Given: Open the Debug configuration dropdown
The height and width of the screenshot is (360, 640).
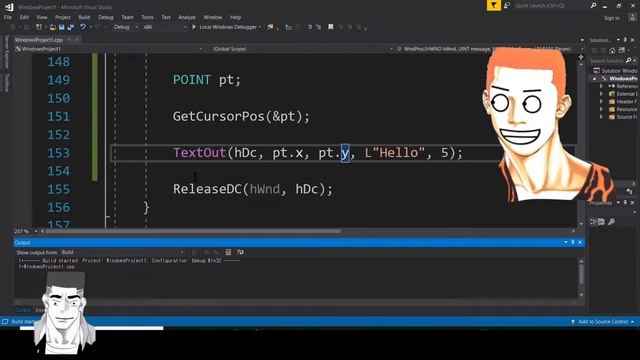Looking at the screenshot, I should pos(125,27).
